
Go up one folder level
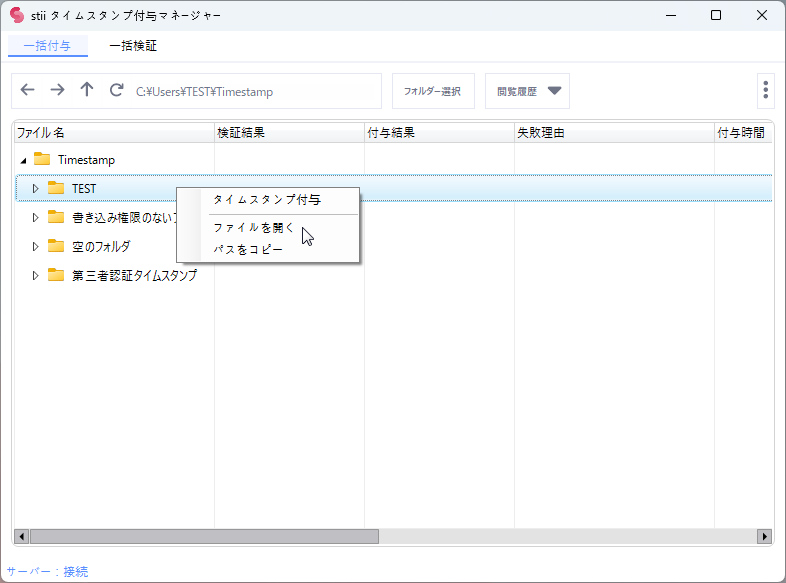(x=87, y=91)
